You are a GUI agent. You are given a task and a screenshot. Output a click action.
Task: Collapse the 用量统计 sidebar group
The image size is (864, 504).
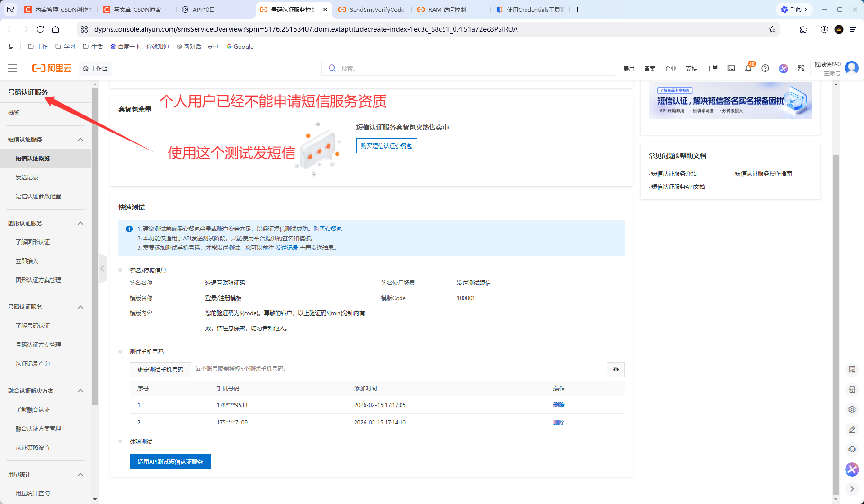[x=80, y=475]
